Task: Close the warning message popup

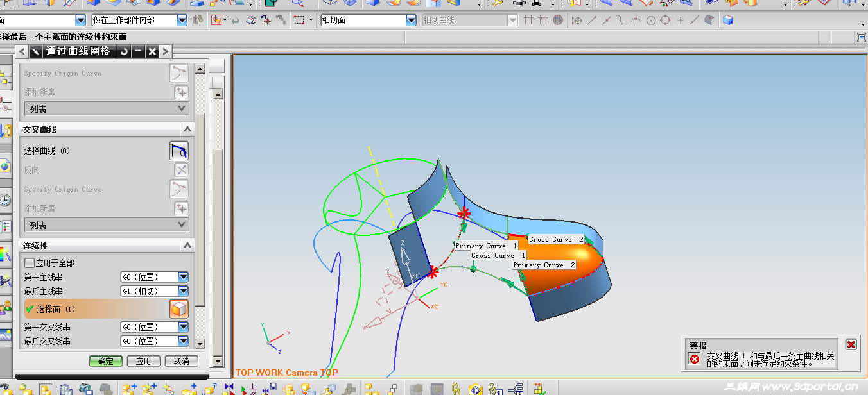Action: [x=851, y=344]
